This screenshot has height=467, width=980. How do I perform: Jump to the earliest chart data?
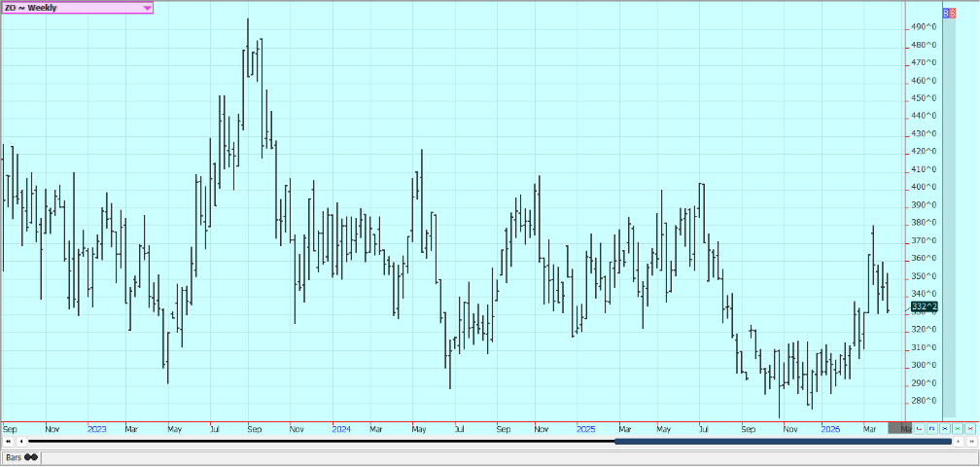pos(8,442)
